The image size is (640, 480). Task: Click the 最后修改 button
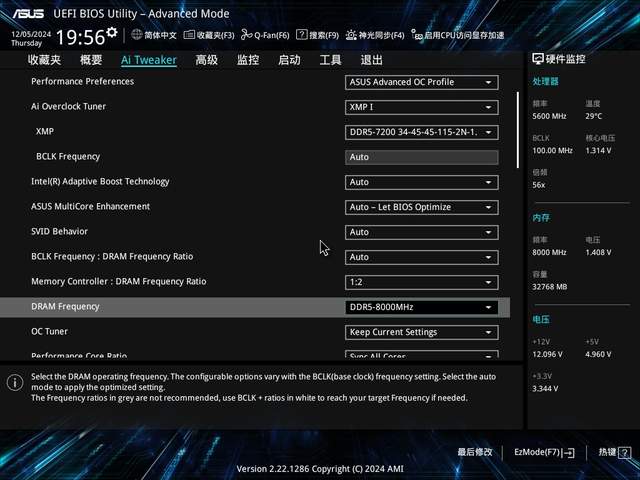coord(475,452)
